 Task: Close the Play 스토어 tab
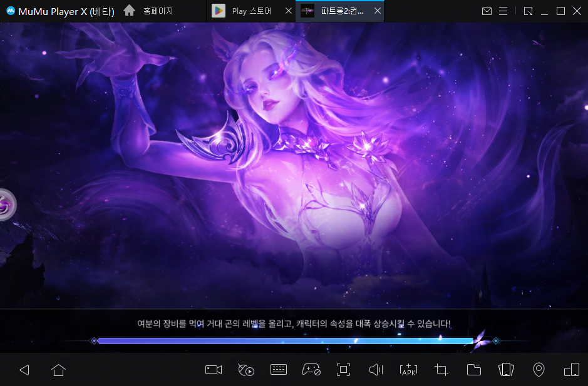289,11
